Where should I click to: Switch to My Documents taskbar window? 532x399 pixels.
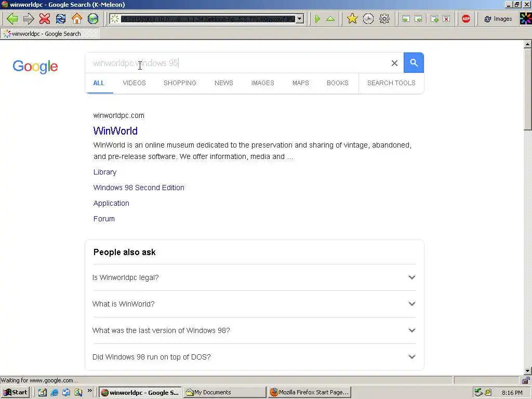[224, 393]
